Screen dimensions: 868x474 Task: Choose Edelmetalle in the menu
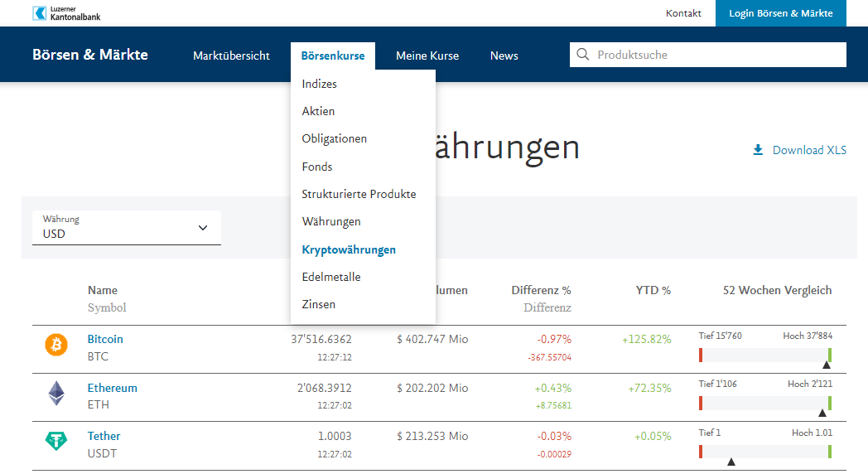[331, 277]
